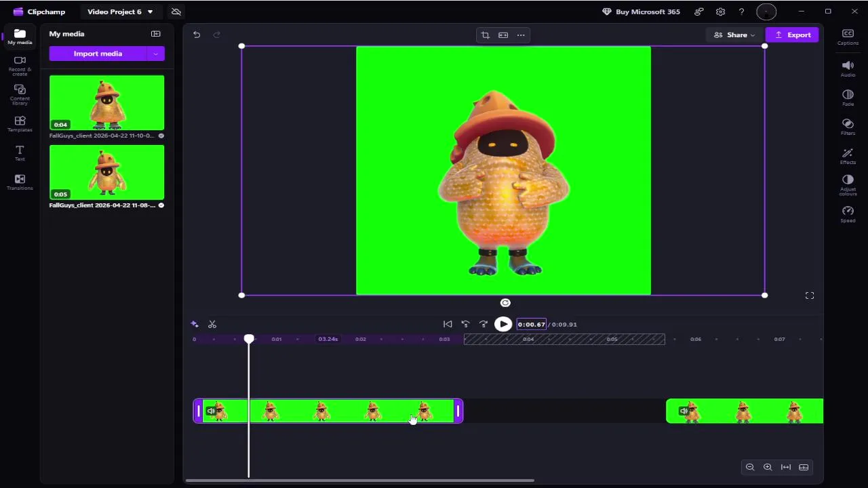
Task: Open the Fade panel
Action: tap(848, 98)
